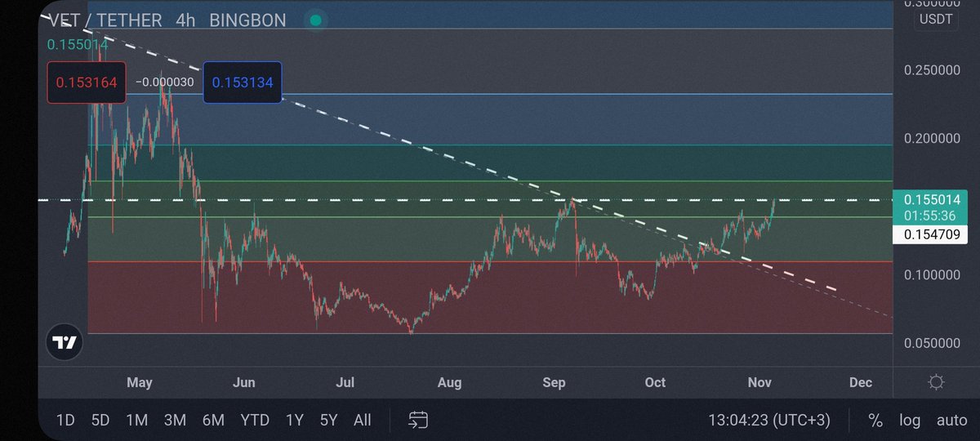The height and width of the screenshot is (441, 980).
Task: Change the 4h chart interval
Action: click(185, 20)
